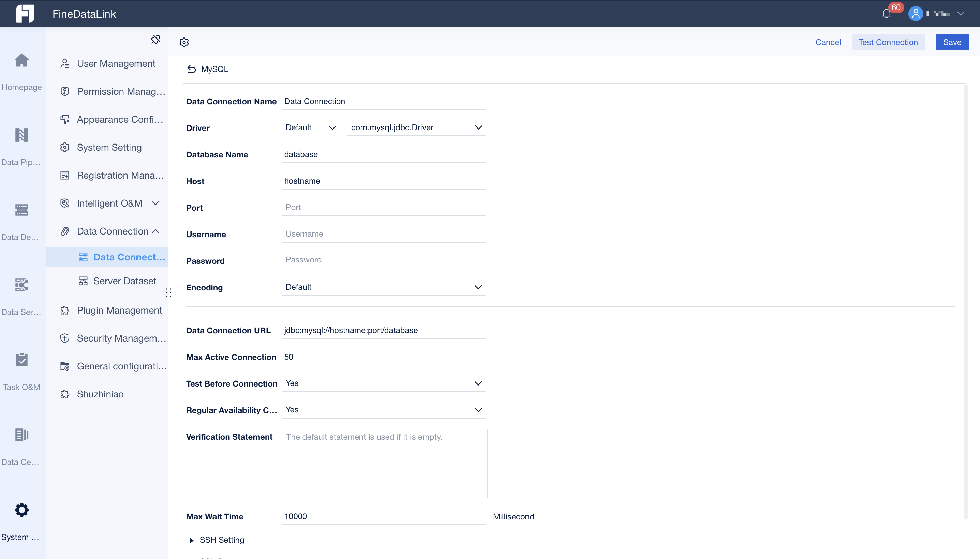Image resolution: width=980 pixels, height=559 pixels.
Task: Open the com.mysql.jdbc.Driver dropdown
Action: click(416, 127)
